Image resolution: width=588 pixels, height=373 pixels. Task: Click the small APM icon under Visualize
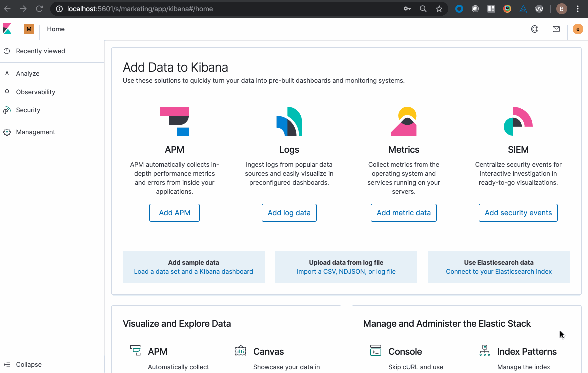pyautogui.click(x=135, y=350)
